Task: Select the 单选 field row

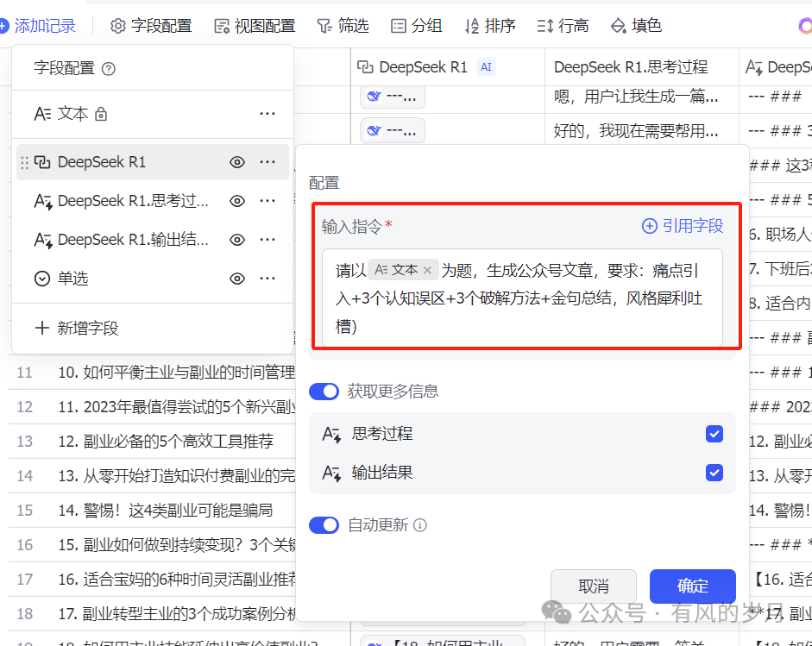Action: coord(153,279)
